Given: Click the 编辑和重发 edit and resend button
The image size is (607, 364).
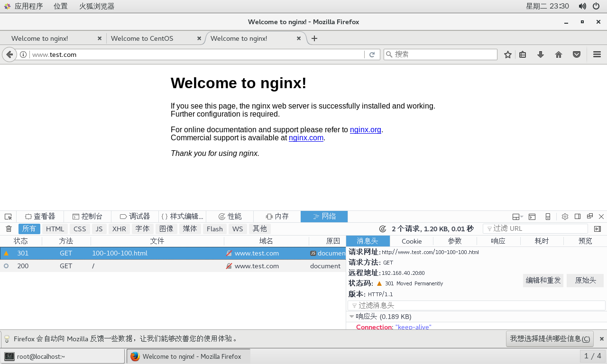Looking at the screenshot, I should [x=543, y=281].
